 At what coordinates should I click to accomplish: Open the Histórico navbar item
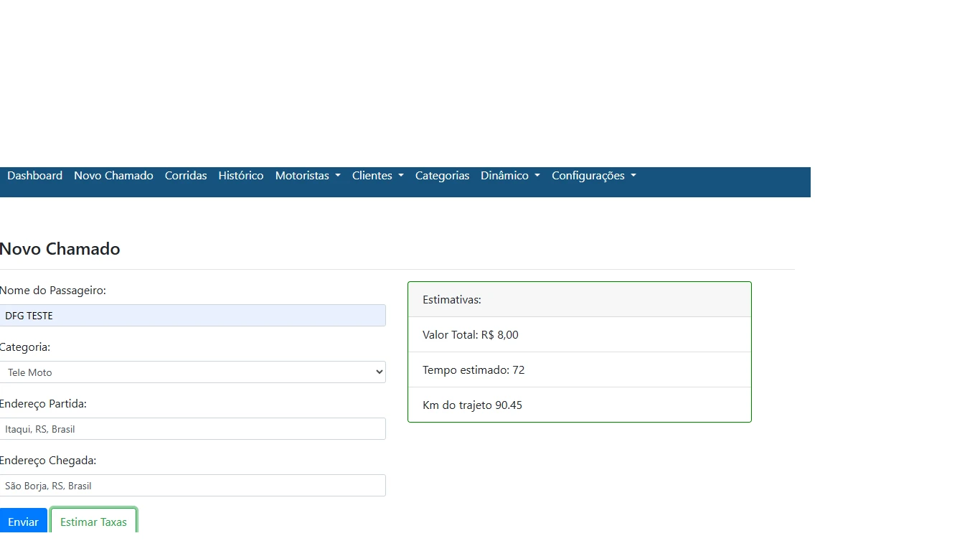(241, 176)
